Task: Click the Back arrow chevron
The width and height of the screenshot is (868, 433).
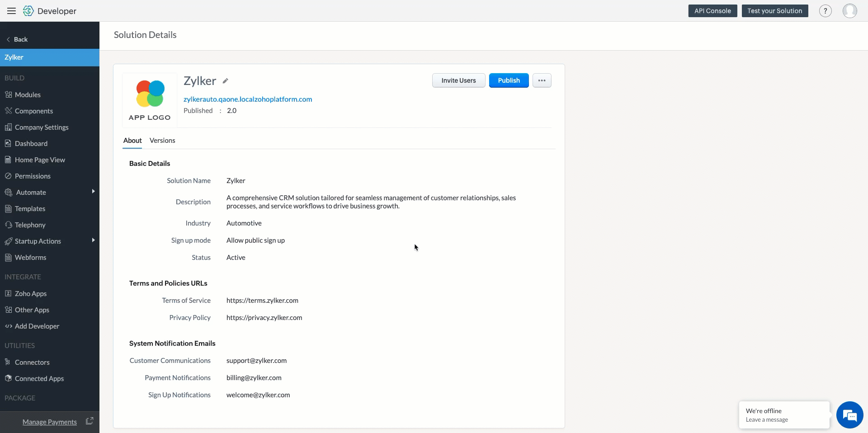Action: click(x=8, y=39)
